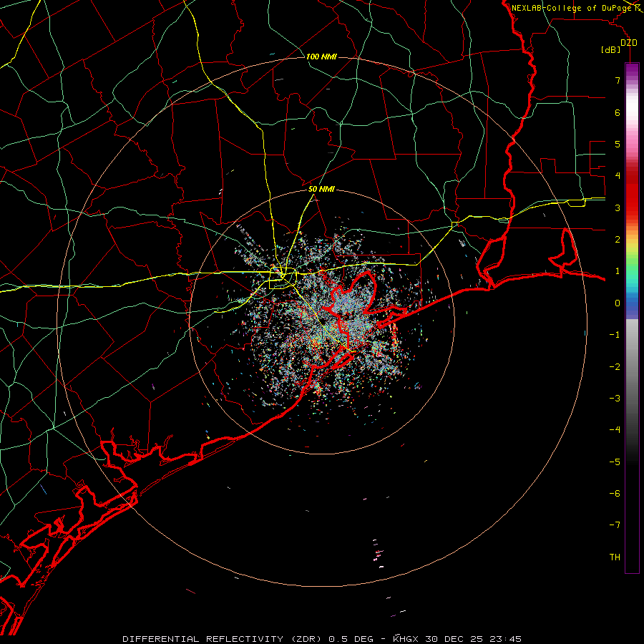Pick the -2 scale label
The width and height of the screenshot is (644, 644).
[615, 367]
